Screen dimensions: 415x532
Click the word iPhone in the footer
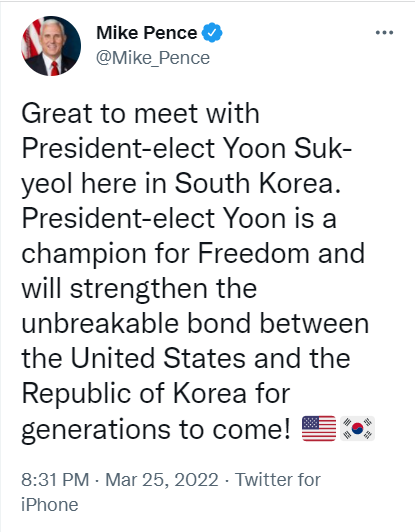[50, 505]
